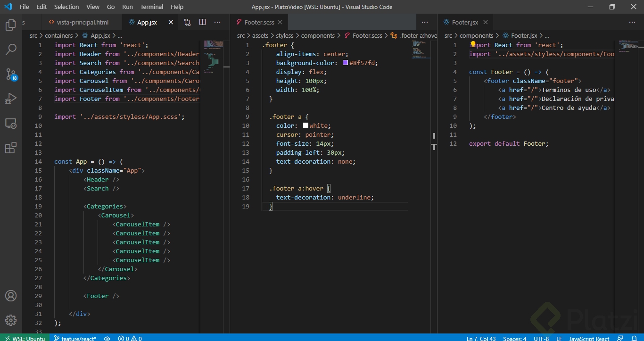Expand the 'components' breadcrumb above Footer.jsx
644x341 pixels.
[x=476, y=35]
